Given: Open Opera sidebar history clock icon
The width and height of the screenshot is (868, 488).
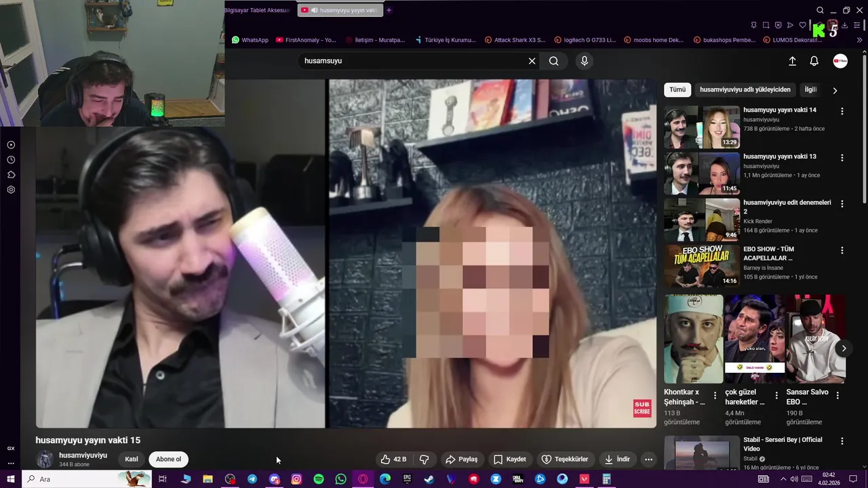Looking at the screenshot, I should coord(11,160).
